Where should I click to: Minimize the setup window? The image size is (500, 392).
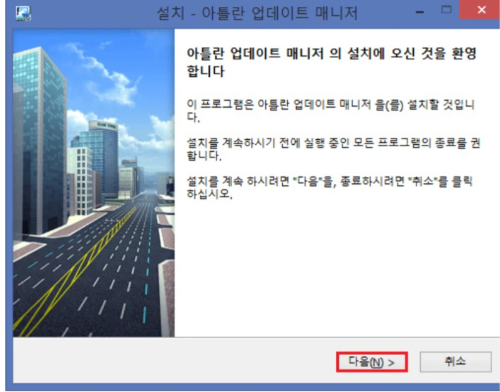tap(420, 12)
